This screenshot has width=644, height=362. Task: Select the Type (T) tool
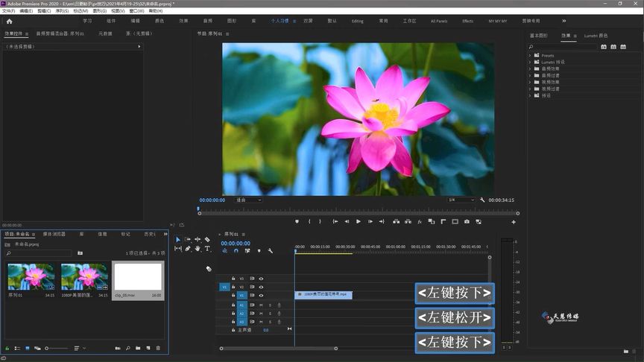[x=207, y=249]
